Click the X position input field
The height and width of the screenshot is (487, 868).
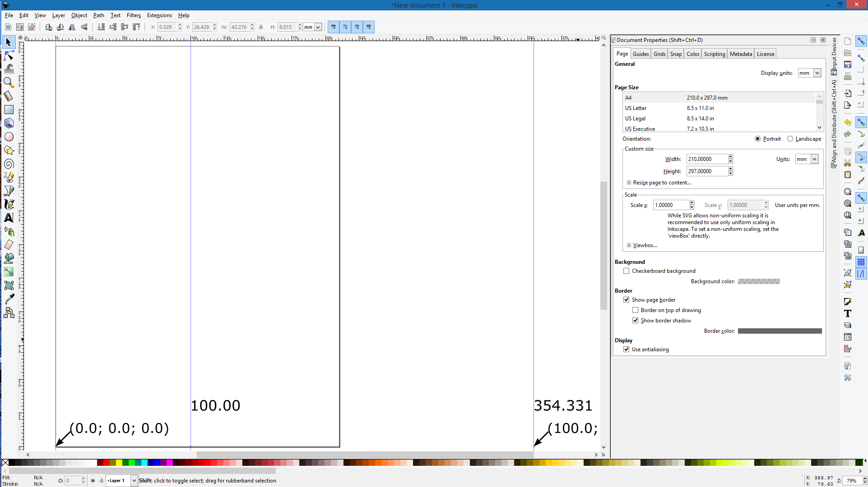tap(167, 27)
